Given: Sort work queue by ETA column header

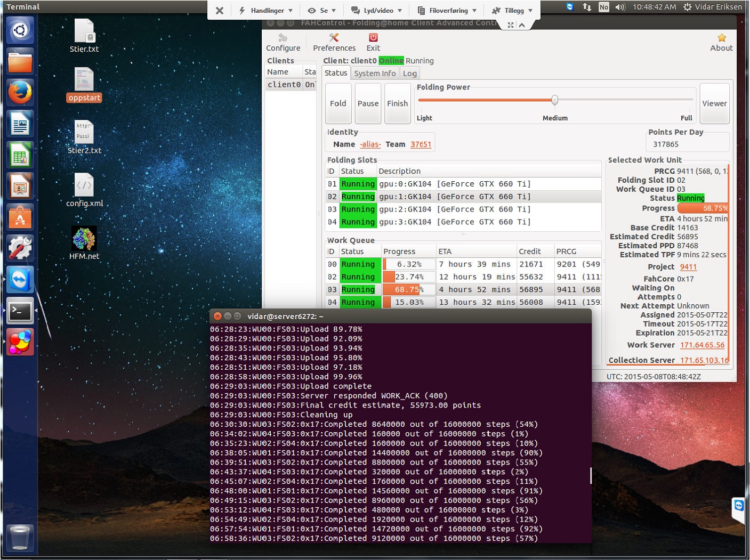Looking at the screenshot, I should tap(476, 251).
